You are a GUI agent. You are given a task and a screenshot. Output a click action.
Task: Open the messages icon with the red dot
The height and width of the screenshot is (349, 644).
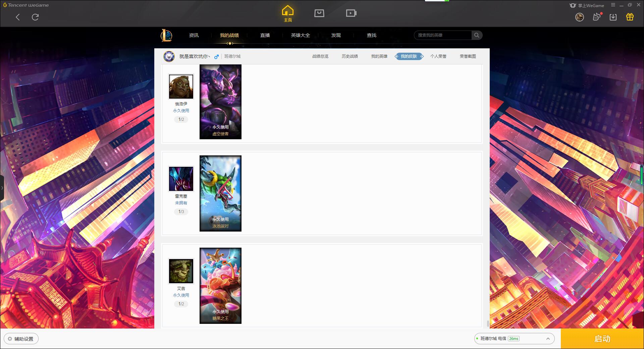(597, 17)
